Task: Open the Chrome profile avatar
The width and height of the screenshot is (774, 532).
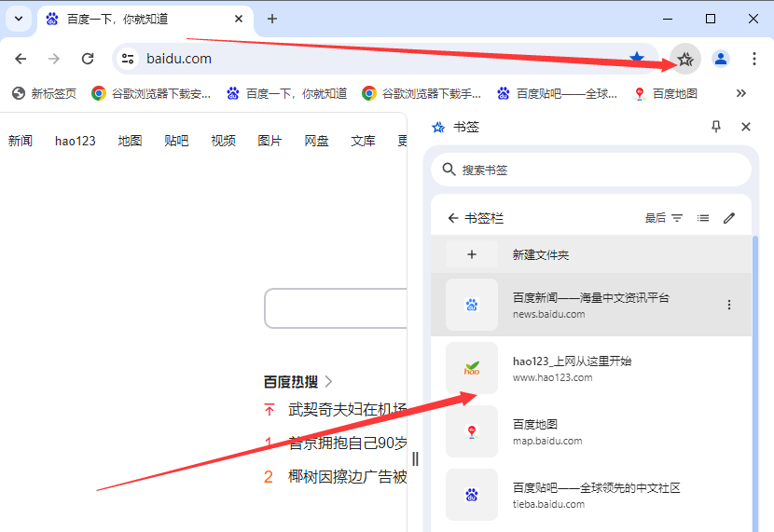Action: 721,59
